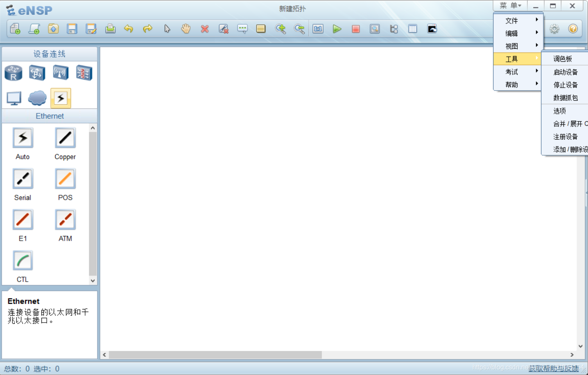Choose 调色板 from the tools submenu
588x375 pixels.
[x=565, y=59]
